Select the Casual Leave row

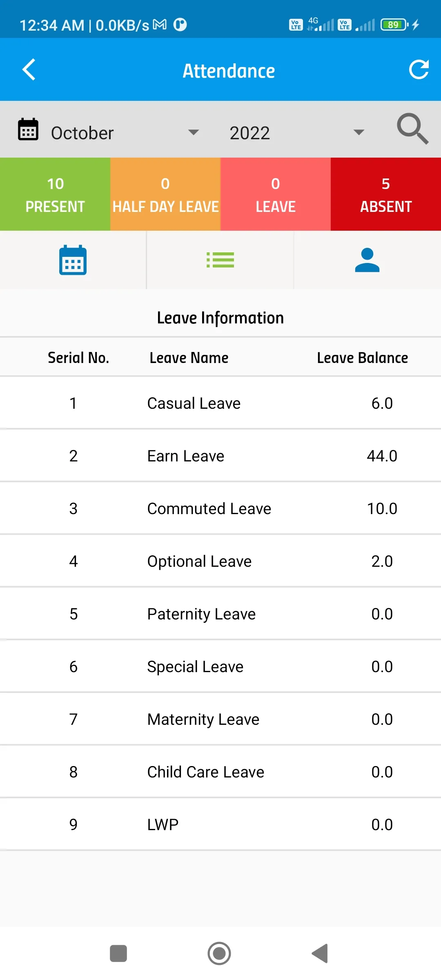[x=220, y=403]
